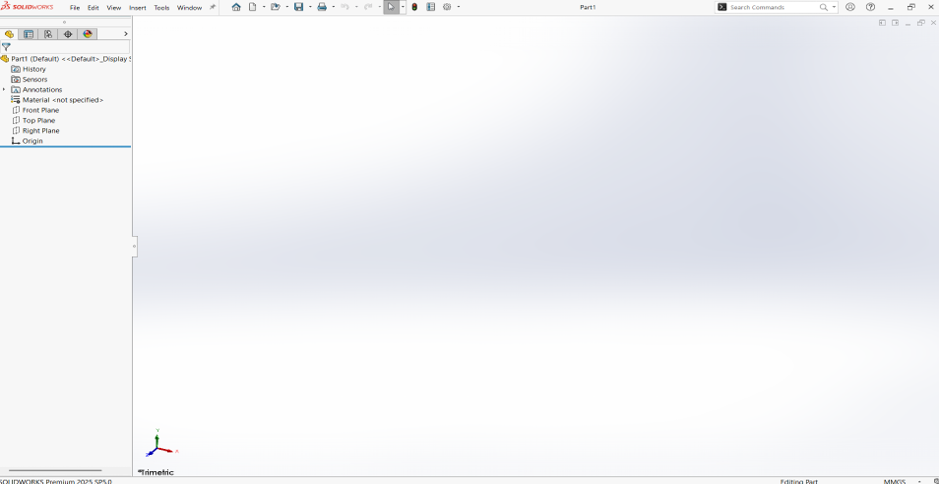Click the search magnifier icon
Image resolution: width=939 pixels, height=484 pixels.
[x=823, y=7]
